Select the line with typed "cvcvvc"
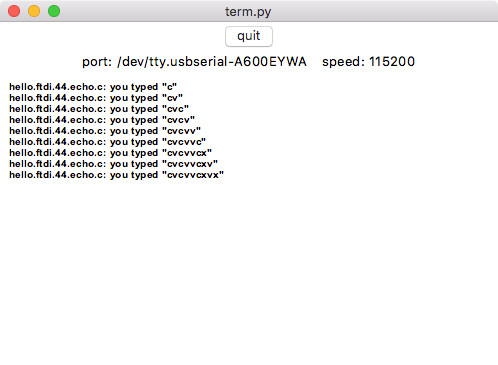This screenshot has width=498, height=365. pos(108,142)
